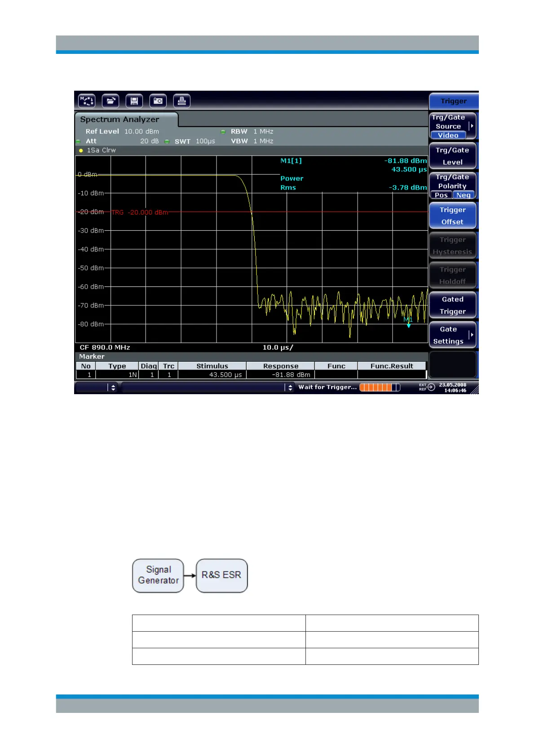This screenshot has height=756, width=535.
Task: Click the 1Sa Clrw trace info label
Action: pos(101,150)
